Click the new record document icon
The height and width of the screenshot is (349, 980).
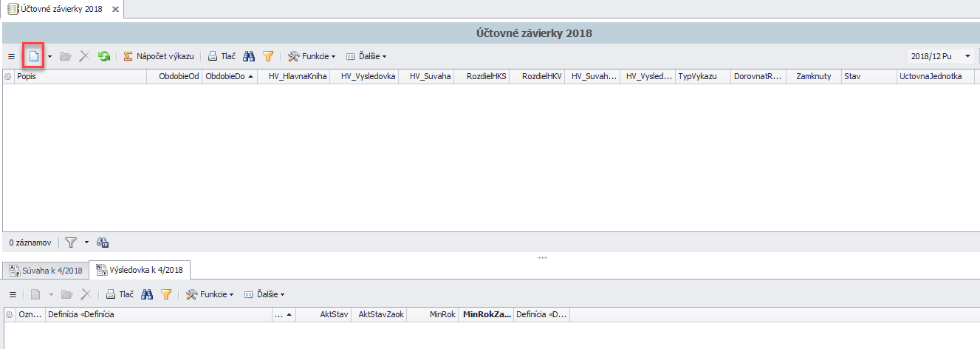click(33, 56)
